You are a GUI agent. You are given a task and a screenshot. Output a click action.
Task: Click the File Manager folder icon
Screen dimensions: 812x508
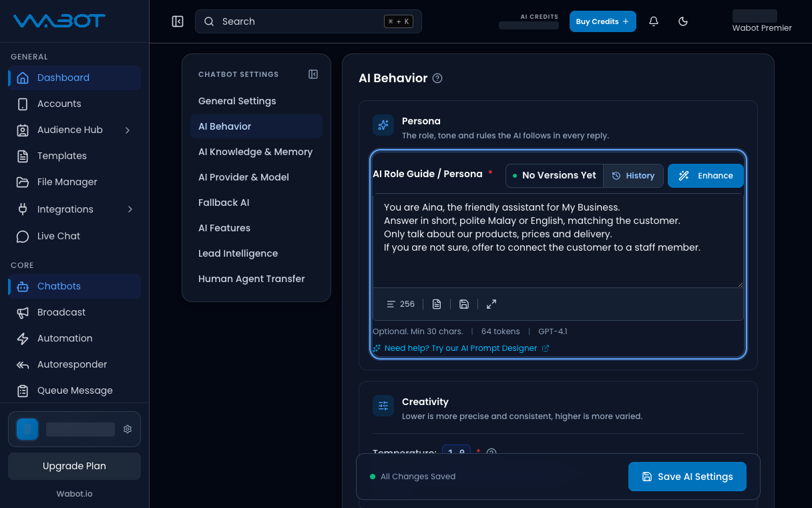point(23,182)
